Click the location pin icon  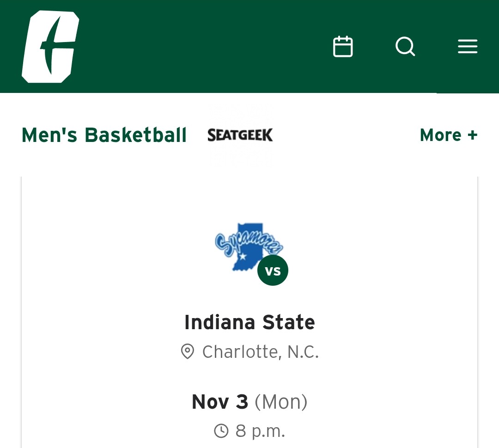click(187, 352)
